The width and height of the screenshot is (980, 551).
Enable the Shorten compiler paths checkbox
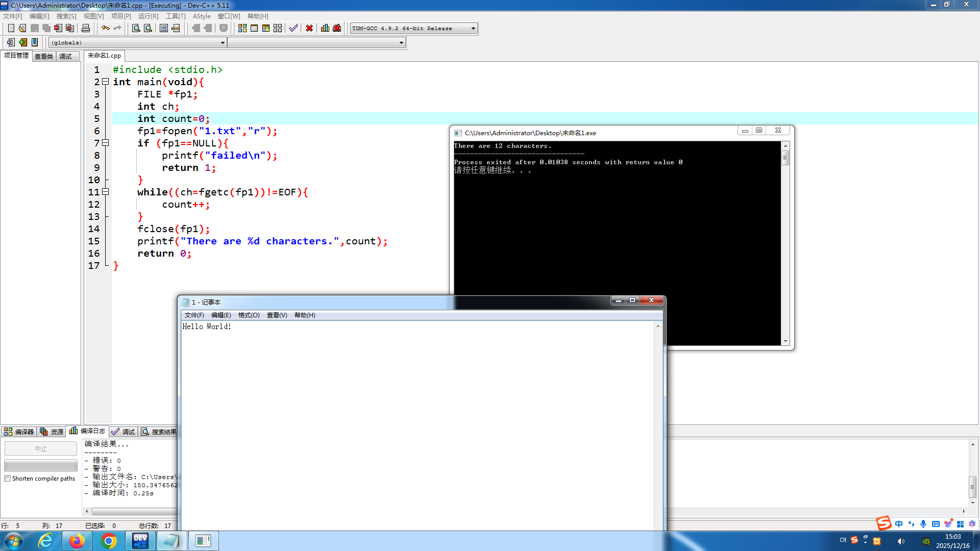8,479
